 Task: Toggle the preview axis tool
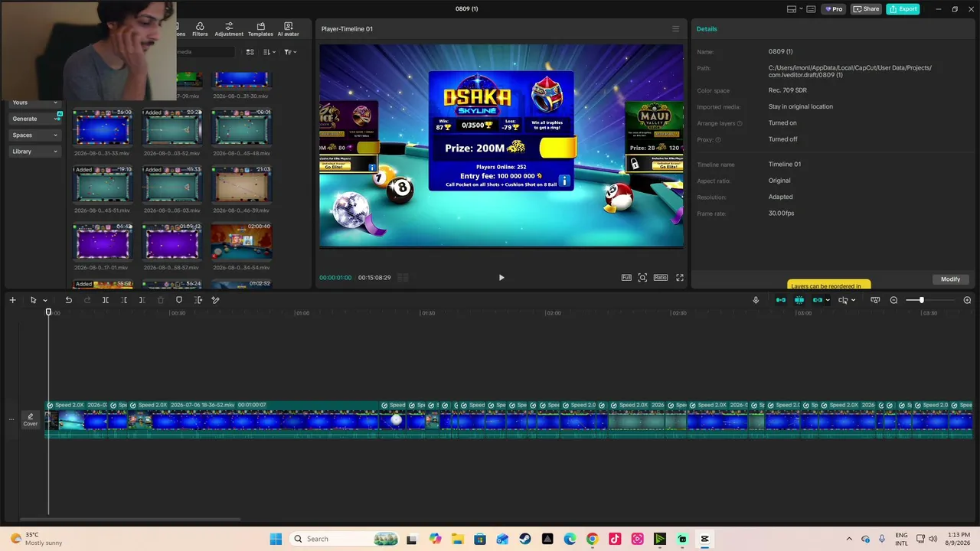843,300
